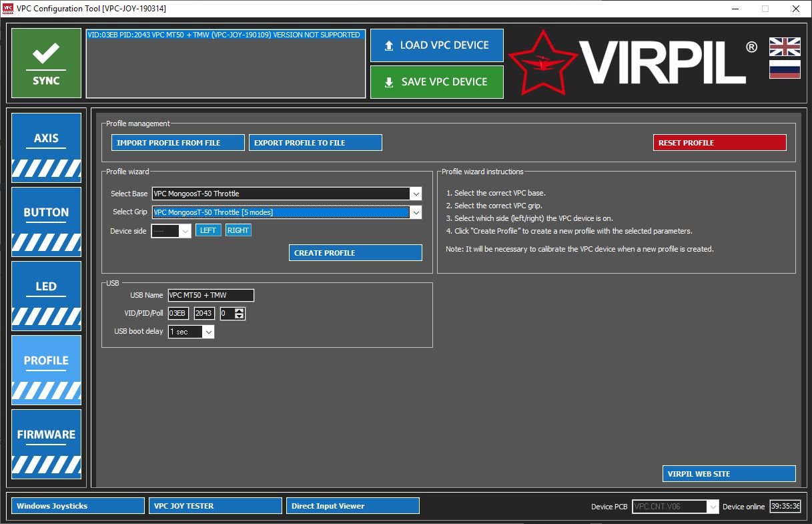Import profile from file
812x524 pixels.
point(178,143)
